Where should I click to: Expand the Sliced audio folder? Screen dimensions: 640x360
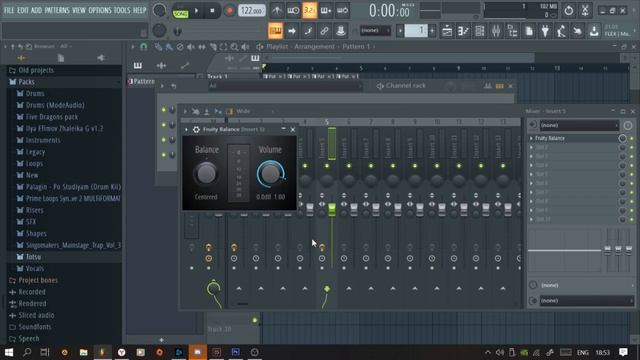coord(36,315)
